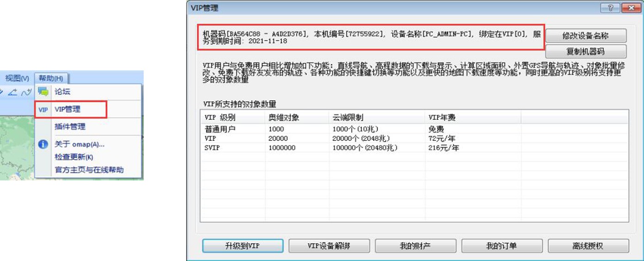Click the 我的订单 button
Image resolution: width=644 pixels, height=261 pixels.
(495, 246)
